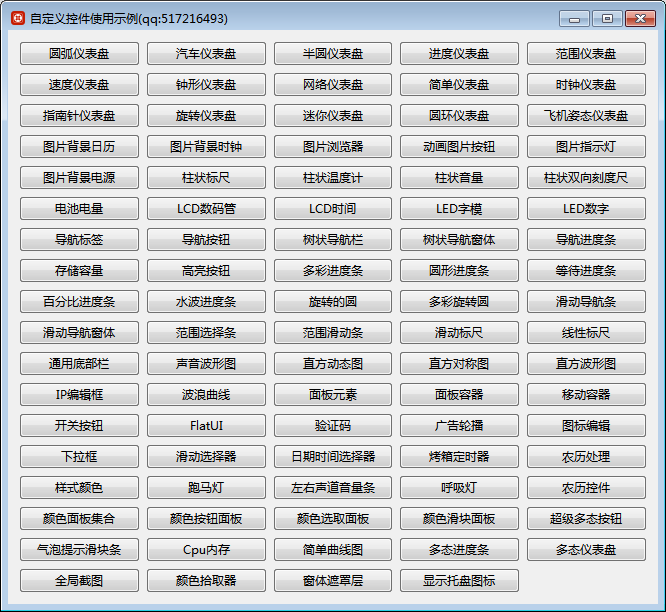Image resolution: width=666 pixels, height=612 pixels.
Task: Open the 线性标尺 example
Action: (586, 333)
